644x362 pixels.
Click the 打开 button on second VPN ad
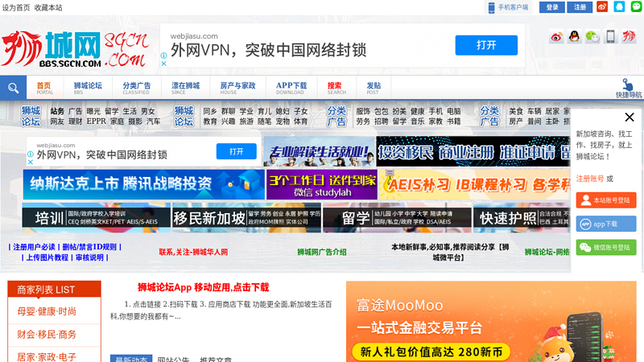[x=236, y=151]
